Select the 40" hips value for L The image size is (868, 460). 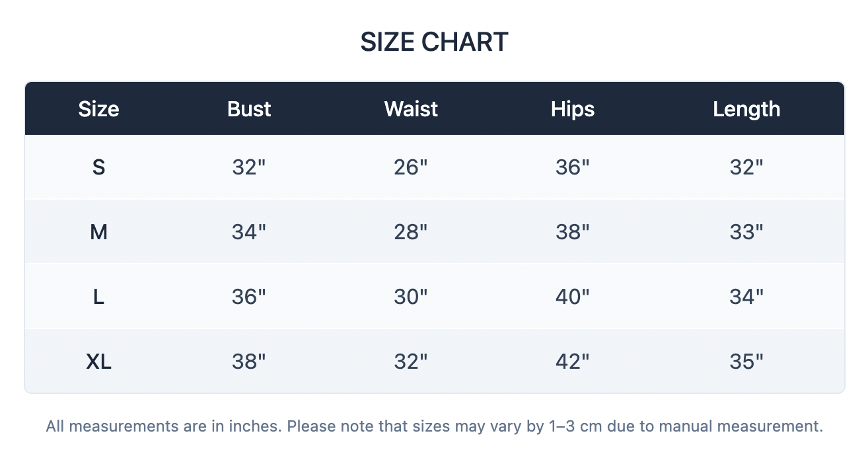(x=573, y=297)
